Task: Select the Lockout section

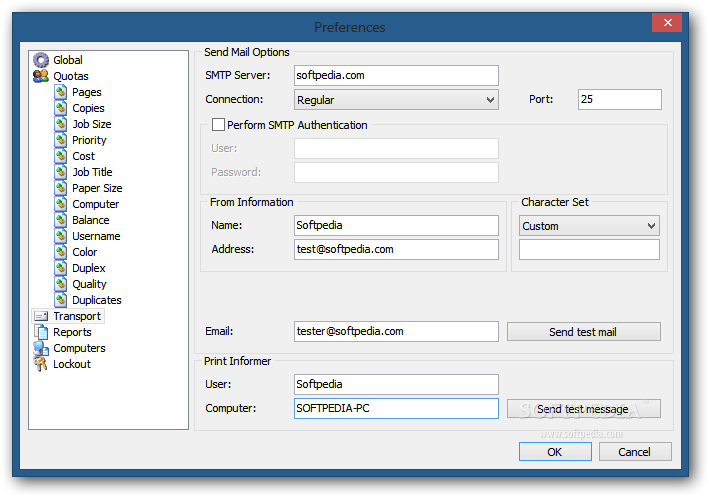Action: click(x=72, y=364)
